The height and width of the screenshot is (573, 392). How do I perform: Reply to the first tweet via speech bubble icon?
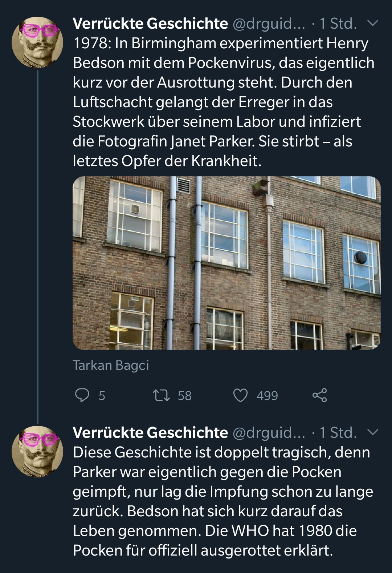(82, 395)
